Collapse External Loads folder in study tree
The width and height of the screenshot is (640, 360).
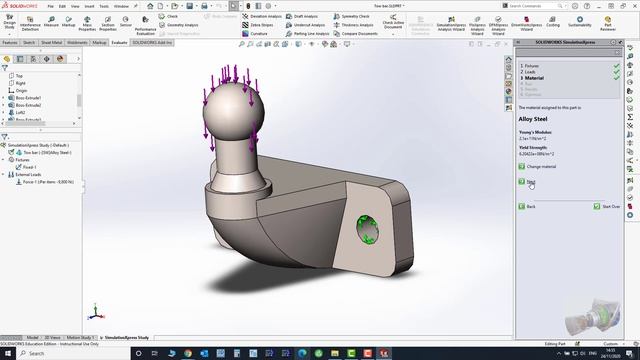[3, 175]
